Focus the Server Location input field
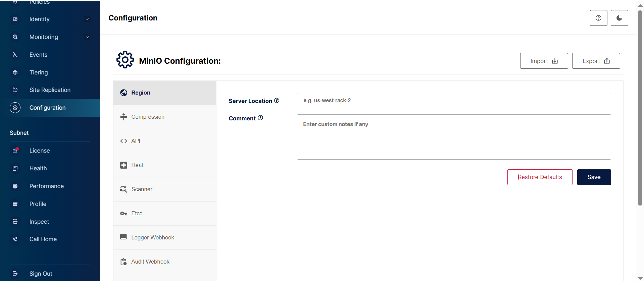Image resolution: width=644 pixels, height=281 pixels. tap(454, 101)
